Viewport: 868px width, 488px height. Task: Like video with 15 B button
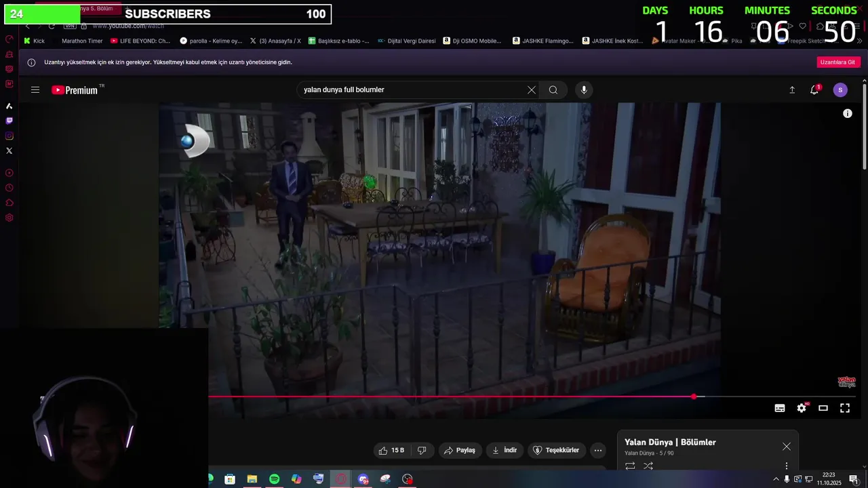pos(391,450)
